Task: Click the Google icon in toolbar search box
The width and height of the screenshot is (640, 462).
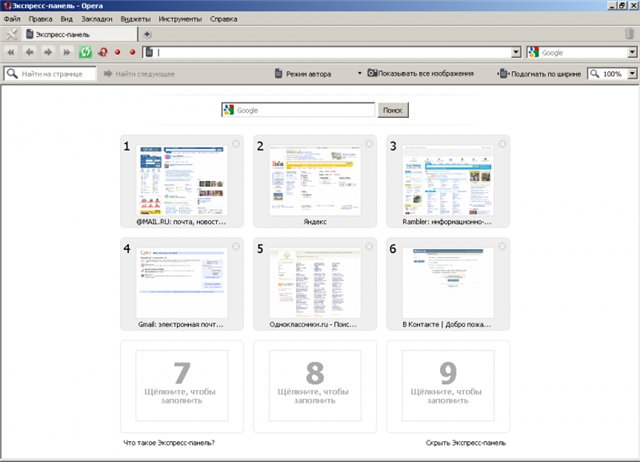Action: point(533,52)
